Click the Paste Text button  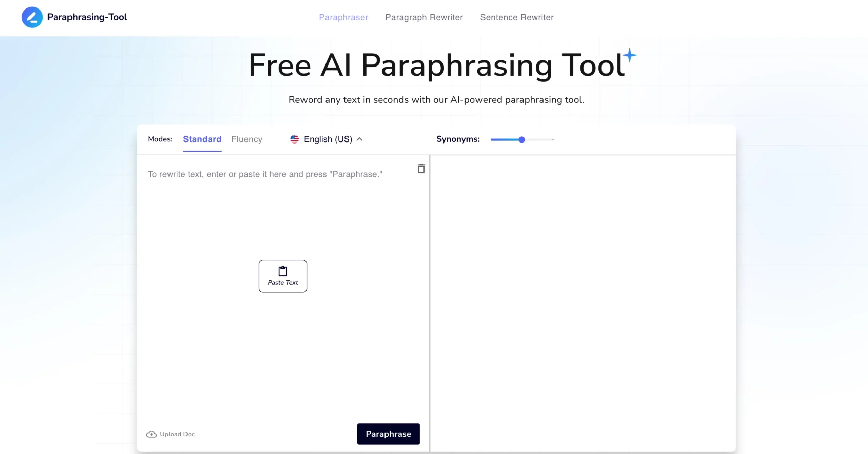pos(283,276)
